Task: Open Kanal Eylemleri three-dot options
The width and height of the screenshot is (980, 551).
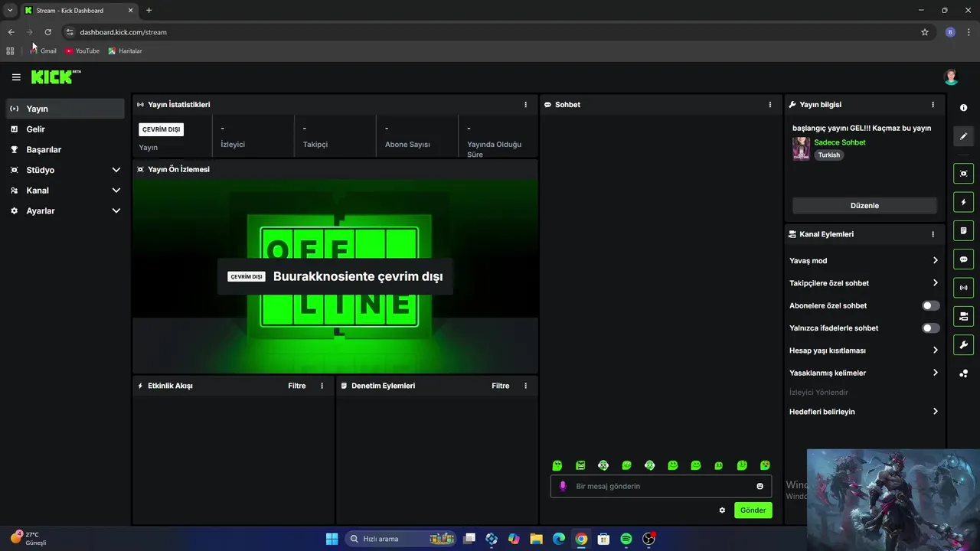Action: click(933, 234)
